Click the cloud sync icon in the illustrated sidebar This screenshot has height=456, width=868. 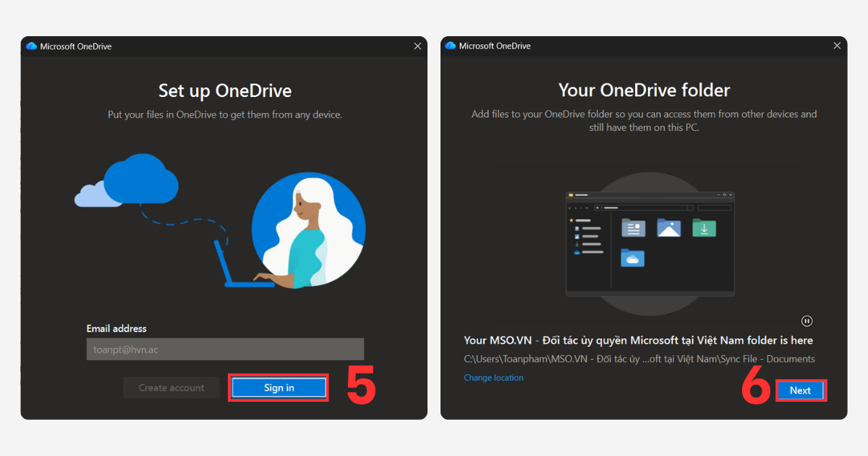pyautogui.click(x=576, y=252)
